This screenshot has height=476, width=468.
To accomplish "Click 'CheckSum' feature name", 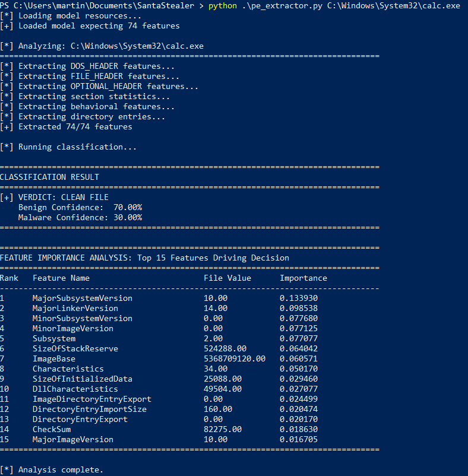I will (52, 430).
